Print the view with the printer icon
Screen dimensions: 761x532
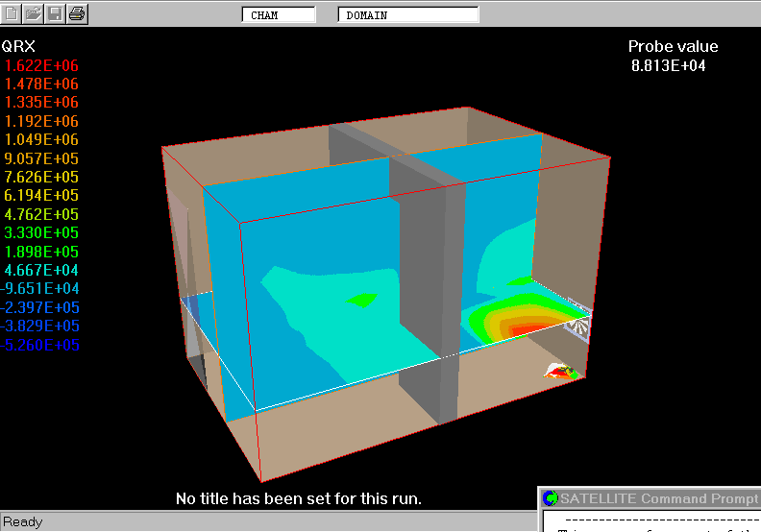click(78, 13)
